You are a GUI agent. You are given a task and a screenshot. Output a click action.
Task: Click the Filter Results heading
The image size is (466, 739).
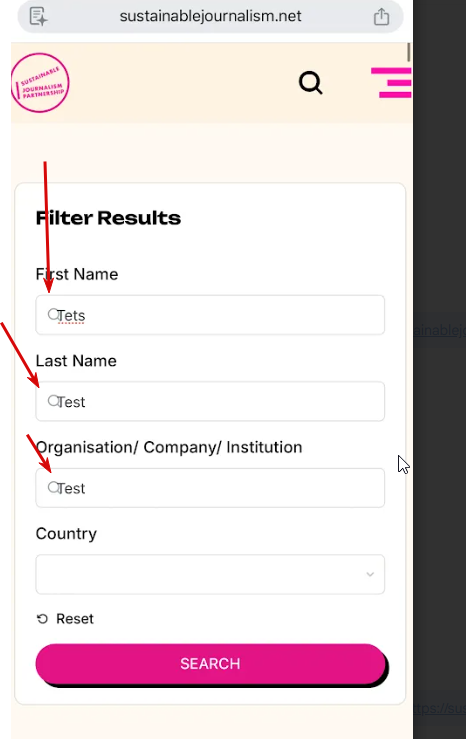108,218
